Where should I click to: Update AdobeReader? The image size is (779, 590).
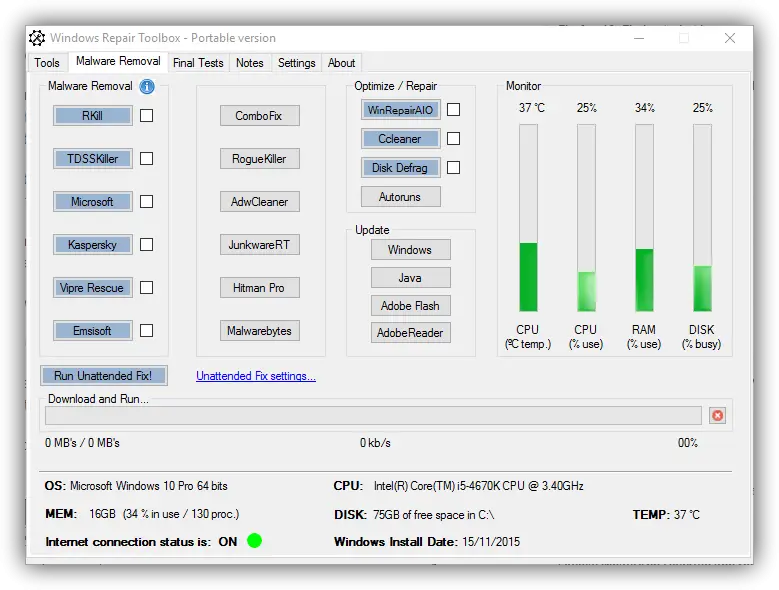pos(411,333)
